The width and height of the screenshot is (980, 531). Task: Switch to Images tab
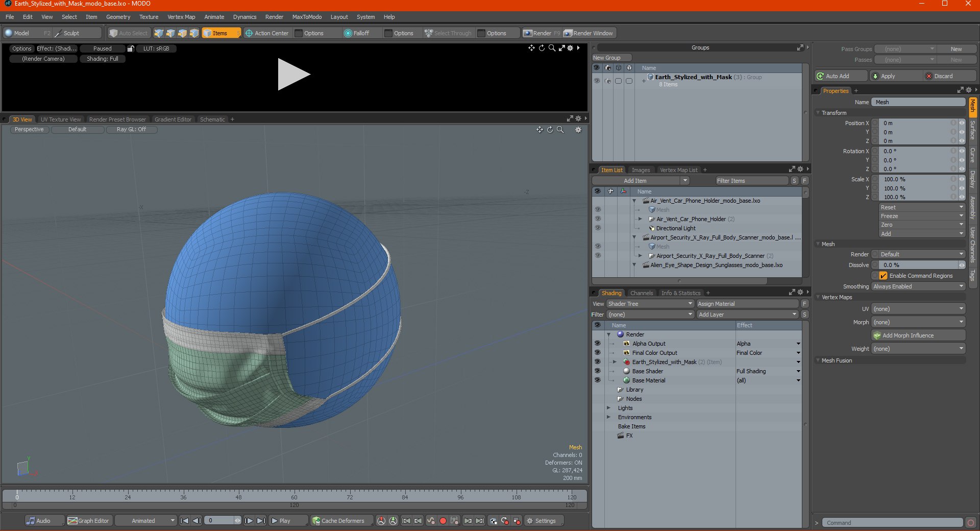(x=641, y=170)
